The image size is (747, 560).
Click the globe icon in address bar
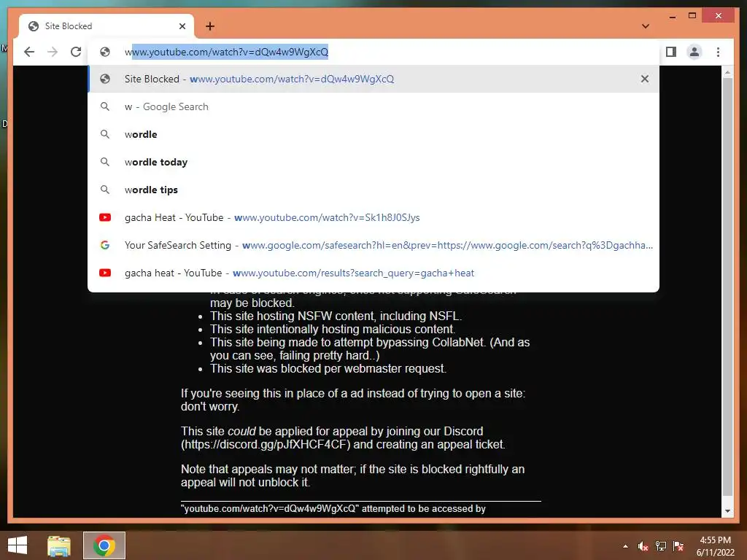pos(105,52)
